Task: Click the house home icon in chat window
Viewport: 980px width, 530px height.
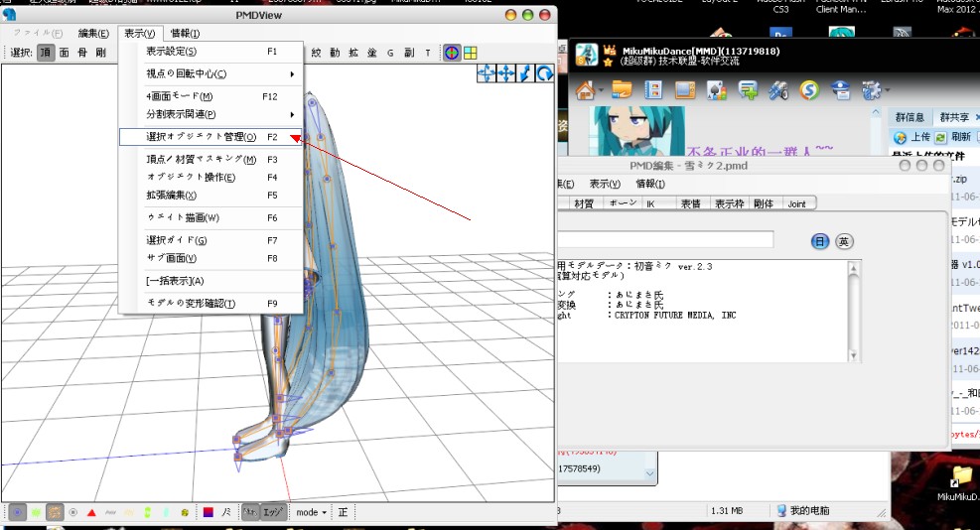Action: click(x=585, y=91)
